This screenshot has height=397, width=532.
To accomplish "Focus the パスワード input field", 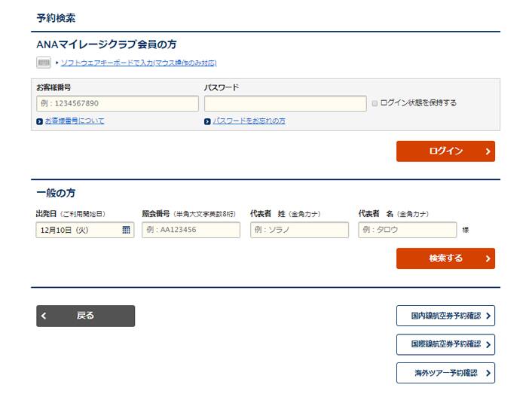I will [x=285, y=103].
